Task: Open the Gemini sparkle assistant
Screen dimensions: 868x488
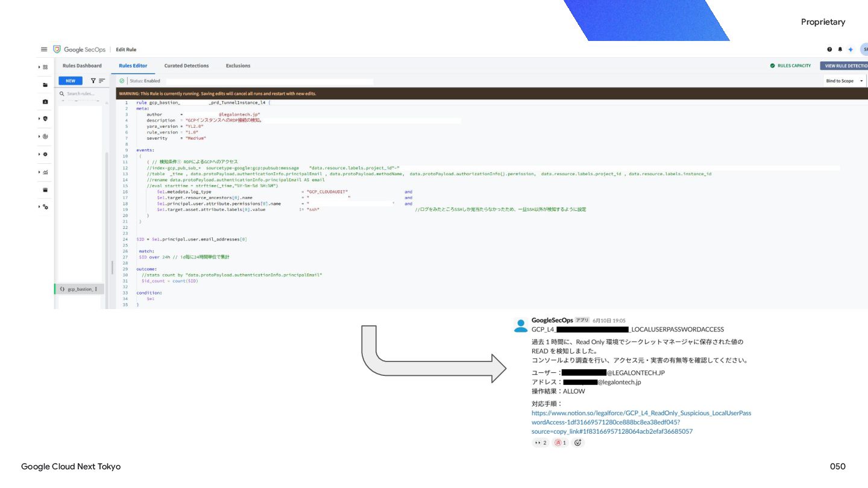Action: [851, 49]
